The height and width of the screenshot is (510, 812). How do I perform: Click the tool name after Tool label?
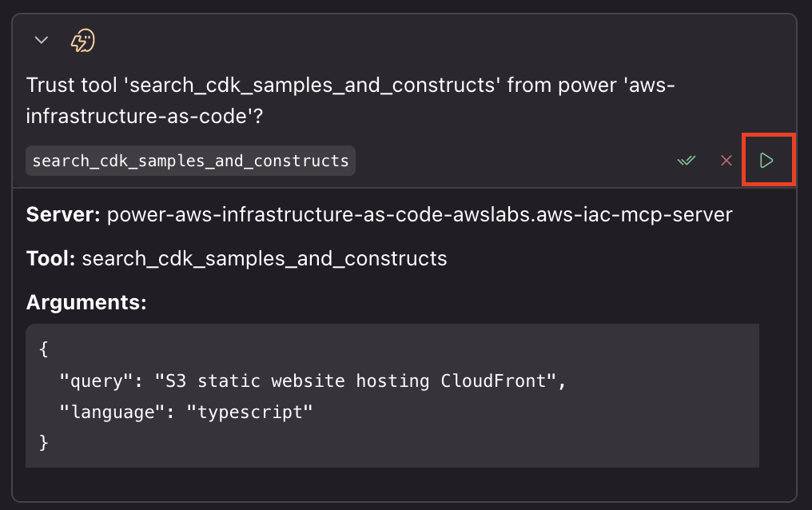click(x=265, y=258)
